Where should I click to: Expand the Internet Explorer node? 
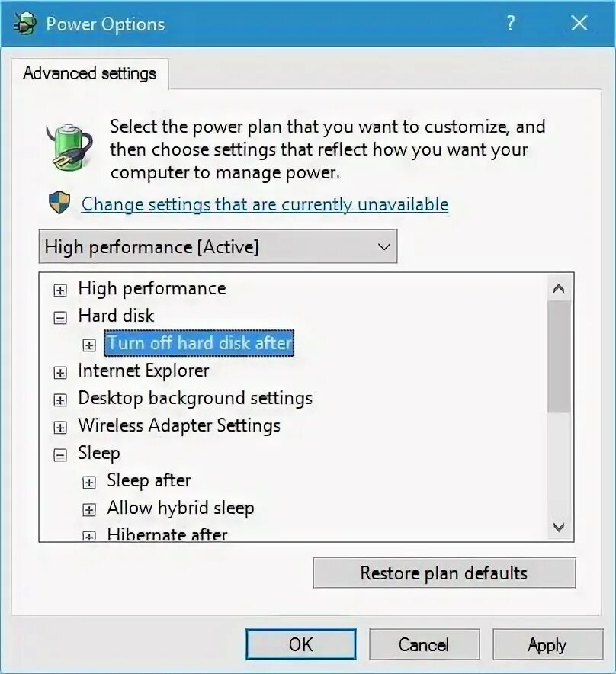click(x=60, y=373)
